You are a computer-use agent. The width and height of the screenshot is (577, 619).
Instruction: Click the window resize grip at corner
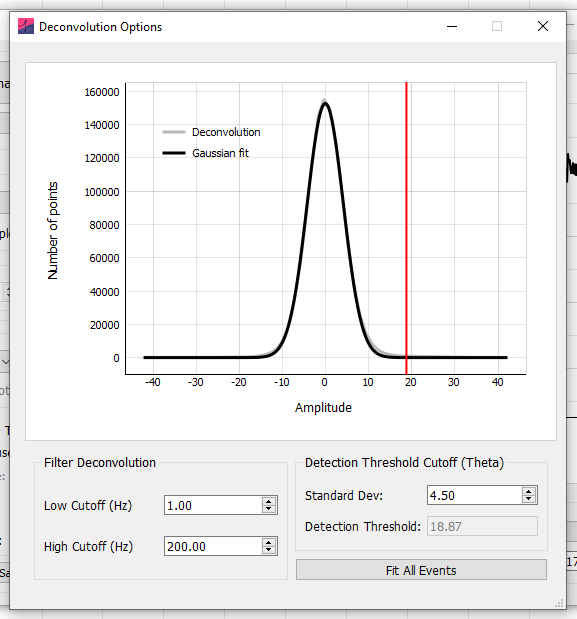click(x=560, y=603)
